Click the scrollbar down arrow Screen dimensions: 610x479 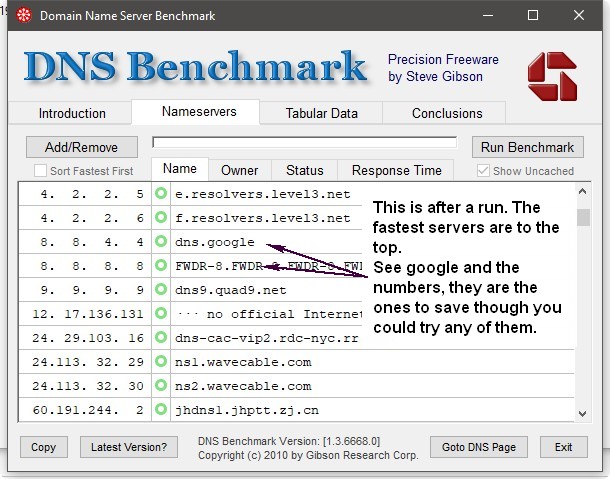[582, 414]
